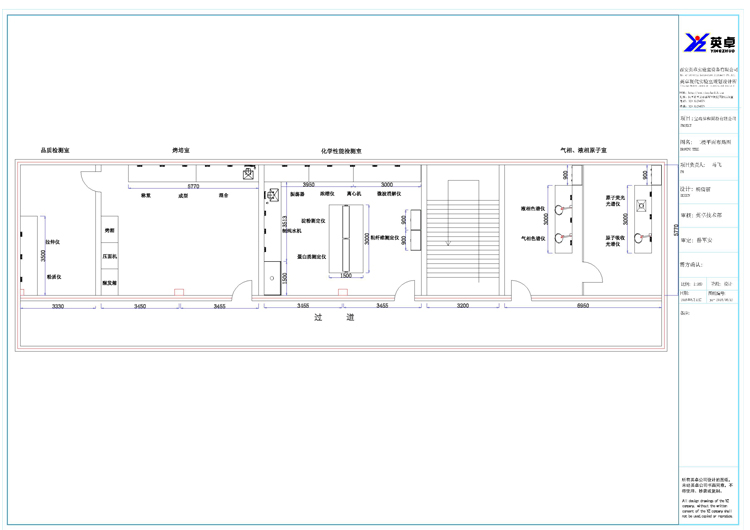This screenshot has height=530, width=750.
Task: Select the 3200 dimension under the stairwell
Action: (463, 304)
